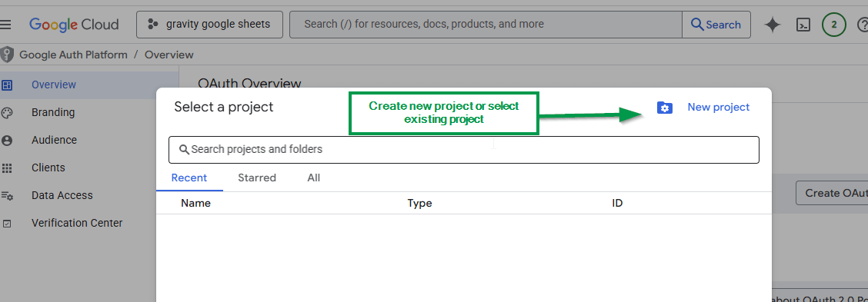This screenshot has height=302, width=868.
Task: Open the Clients sidebar item
Action: pyautogui.click(x=48, y=168)
